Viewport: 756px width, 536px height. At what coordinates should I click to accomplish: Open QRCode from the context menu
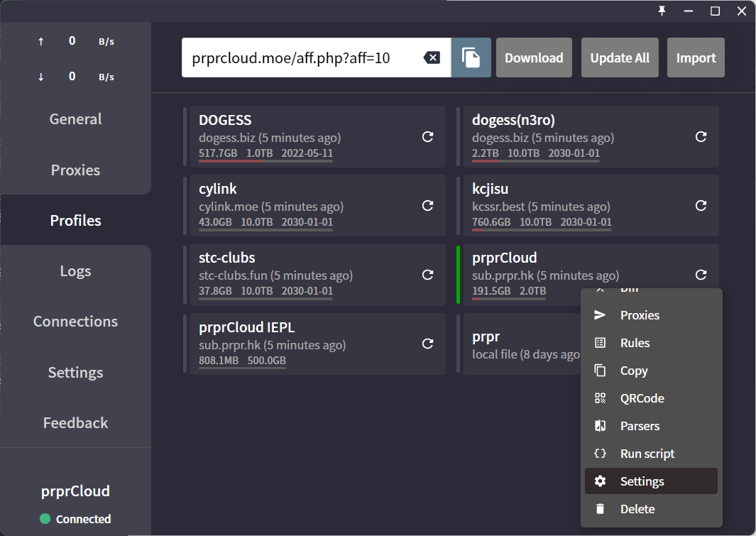pyautogui.click(x=642, y=398)
